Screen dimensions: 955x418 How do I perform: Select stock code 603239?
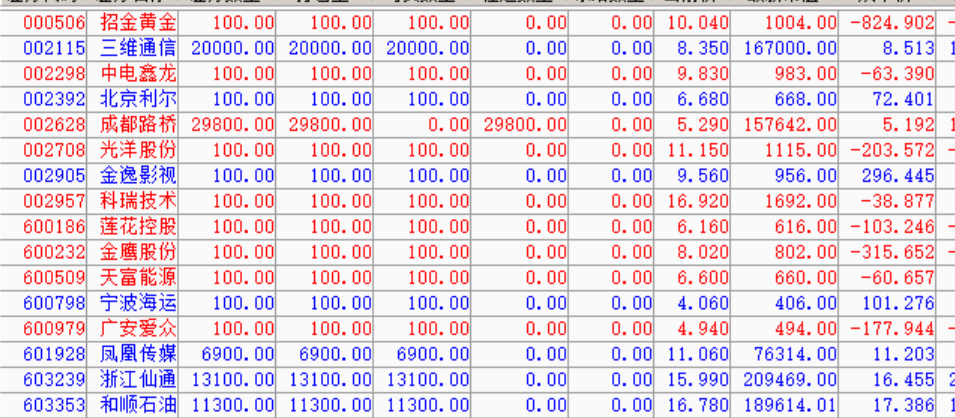click(x=54, y=380)
